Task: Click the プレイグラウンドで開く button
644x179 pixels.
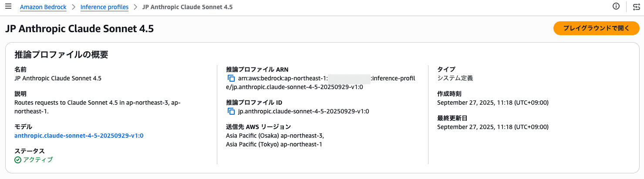Action: [596, 28]
